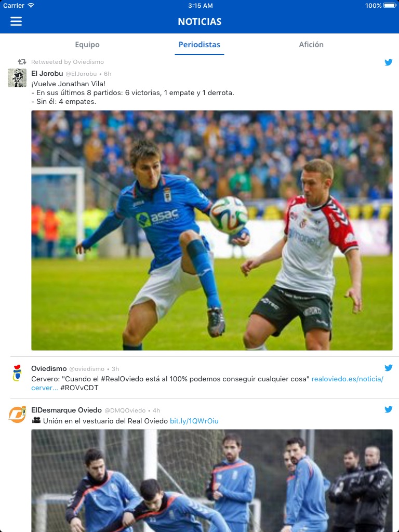Viewport: 399px width, 532px height.
Task: Tap the Twitter bird on El Jorobu tweet
Action: [x=389, y=62]
